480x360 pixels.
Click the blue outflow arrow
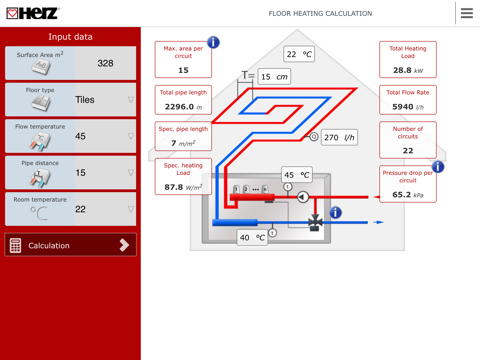click(x=378, y=222)
